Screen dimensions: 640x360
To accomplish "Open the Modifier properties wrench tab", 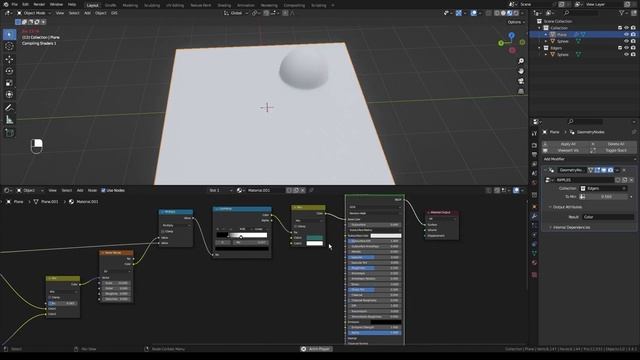I will (x=534, y=216).
